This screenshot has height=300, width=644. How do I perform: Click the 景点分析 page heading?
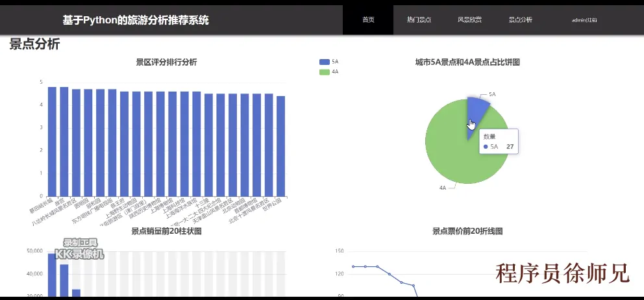34,44
